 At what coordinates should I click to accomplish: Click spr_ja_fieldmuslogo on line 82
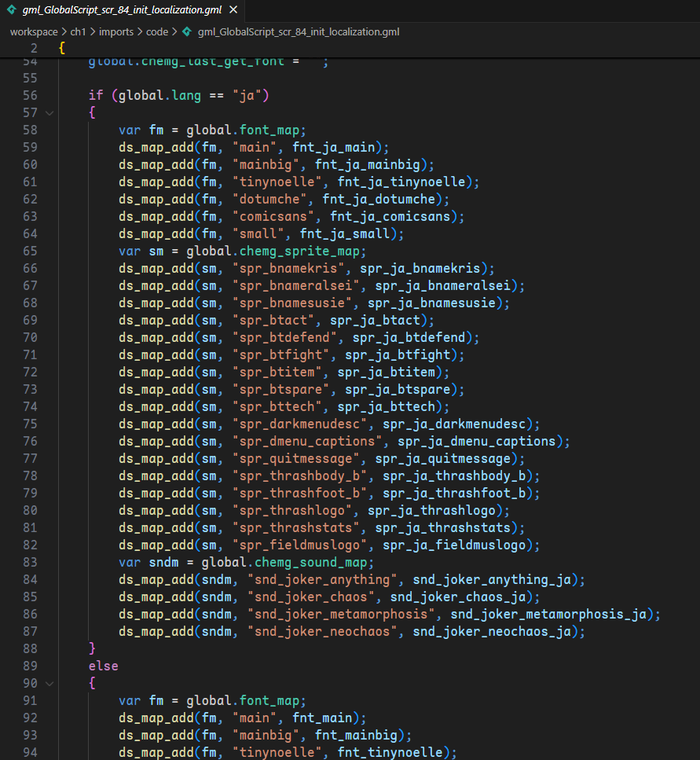point(454,545)
